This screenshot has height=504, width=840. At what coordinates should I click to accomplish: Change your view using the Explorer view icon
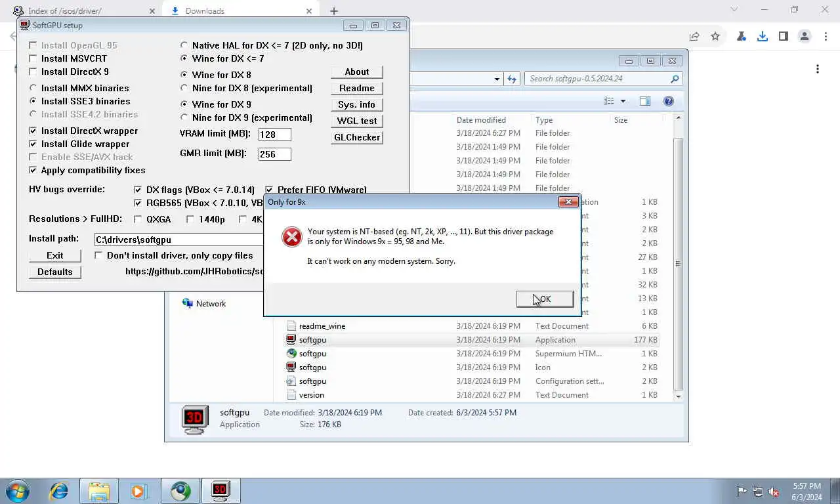(610, 101)
